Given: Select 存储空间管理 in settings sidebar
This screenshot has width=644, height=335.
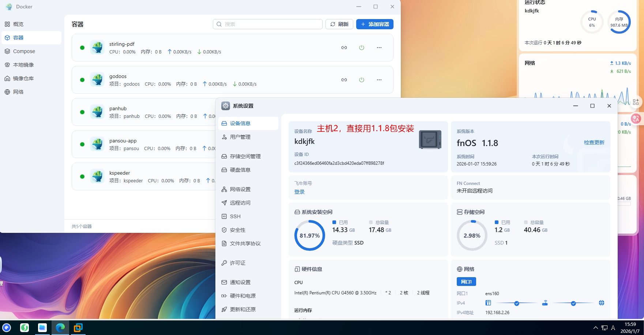Looking at the screenshot, I should pyautogui.click(x=245, y=156).
